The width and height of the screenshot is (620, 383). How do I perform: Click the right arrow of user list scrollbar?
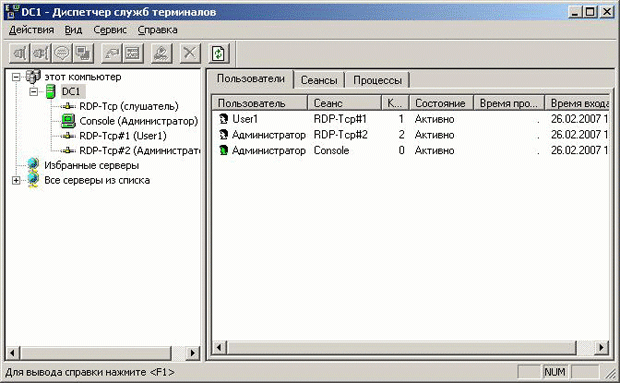click(602, 347)
